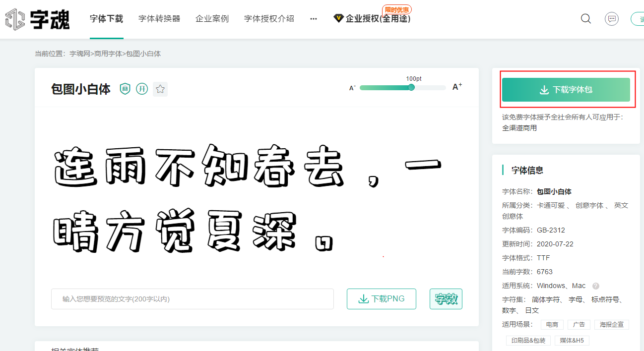Viewport: 644px width, 351px height.
Task: Open the 字体转换器 menu item
Action: [159, 19]
